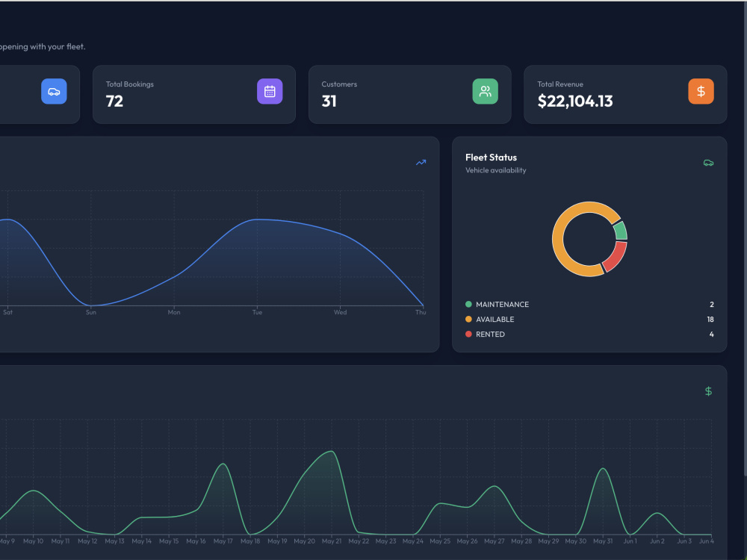Click the blue car icon tile
747x560 pixels.
(54, 91)
